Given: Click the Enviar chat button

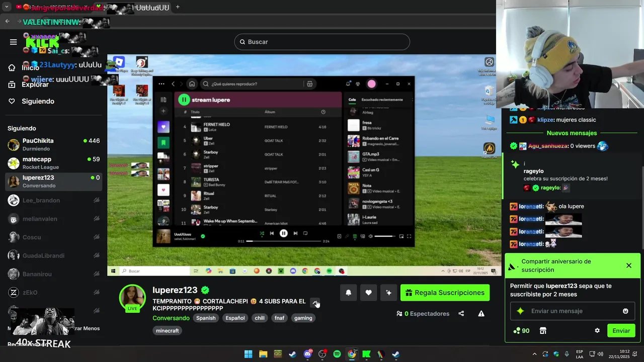Looking at the screenshot, I should [621, 331].
